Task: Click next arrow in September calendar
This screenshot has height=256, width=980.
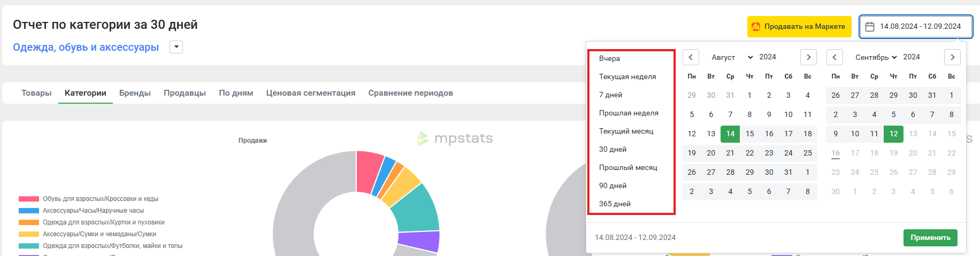Action: click(x=952, y=57)
